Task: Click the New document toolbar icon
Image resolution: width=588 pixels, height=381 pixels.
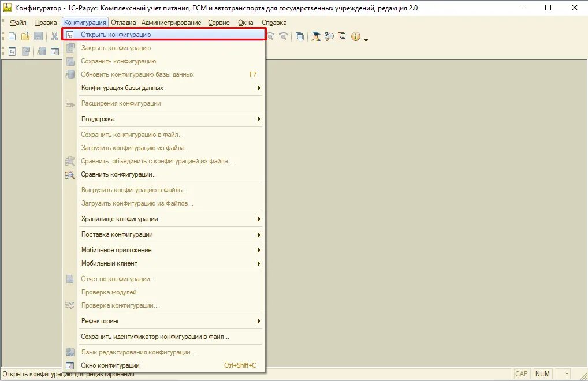Action: 12,36
